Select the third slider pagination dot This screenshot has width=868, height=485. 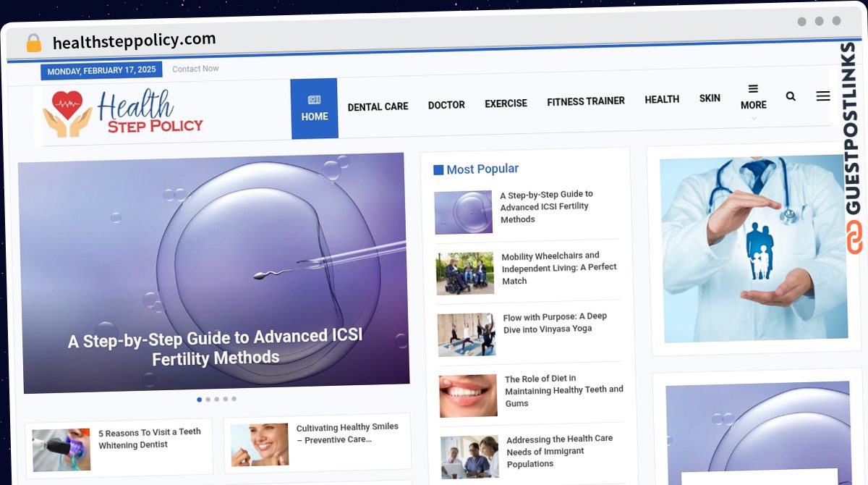tap(216, 399)
